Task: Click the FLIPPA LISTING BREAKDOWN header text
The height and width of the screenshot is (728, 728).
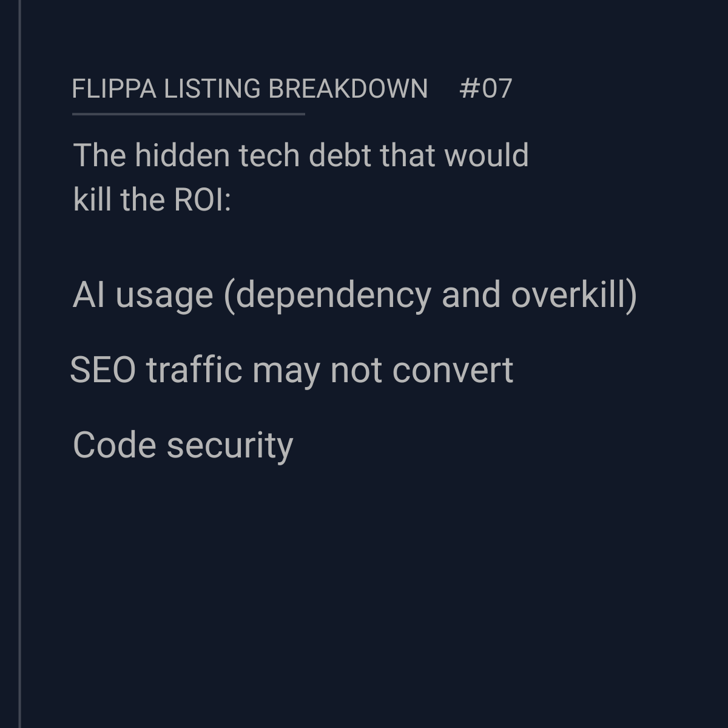Action: pyautogui.click(x=249, y=89)
